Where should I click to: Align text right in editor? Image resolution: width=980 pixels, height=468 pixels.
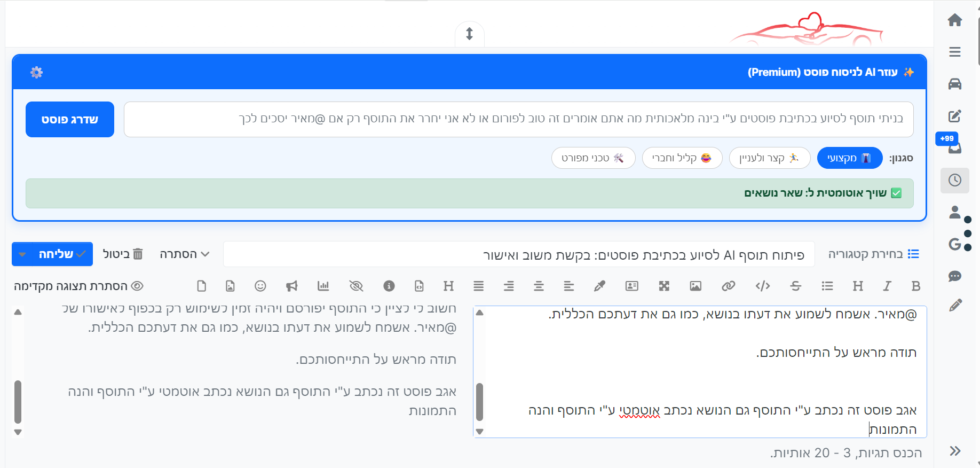pos(509,286)
